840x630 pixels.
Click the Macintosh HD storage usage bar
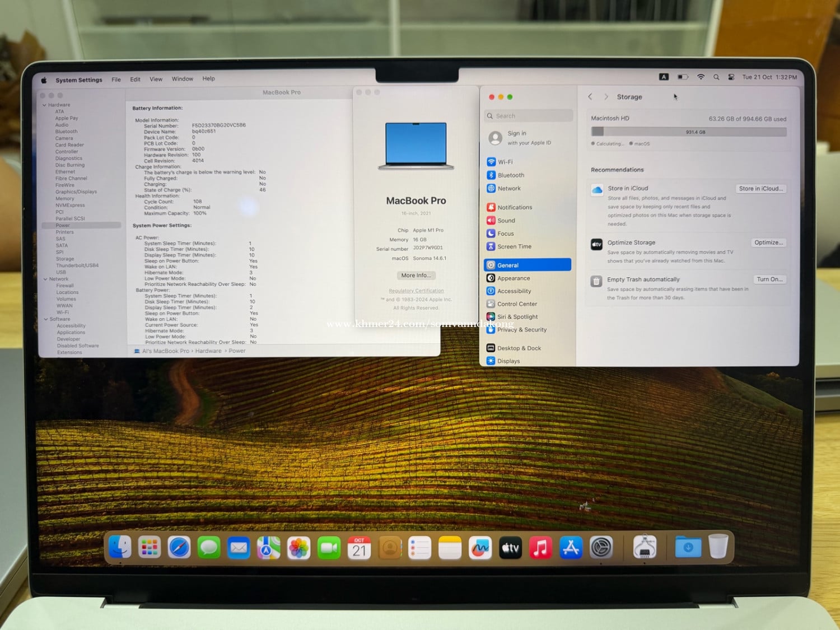[x=688, y=132]
